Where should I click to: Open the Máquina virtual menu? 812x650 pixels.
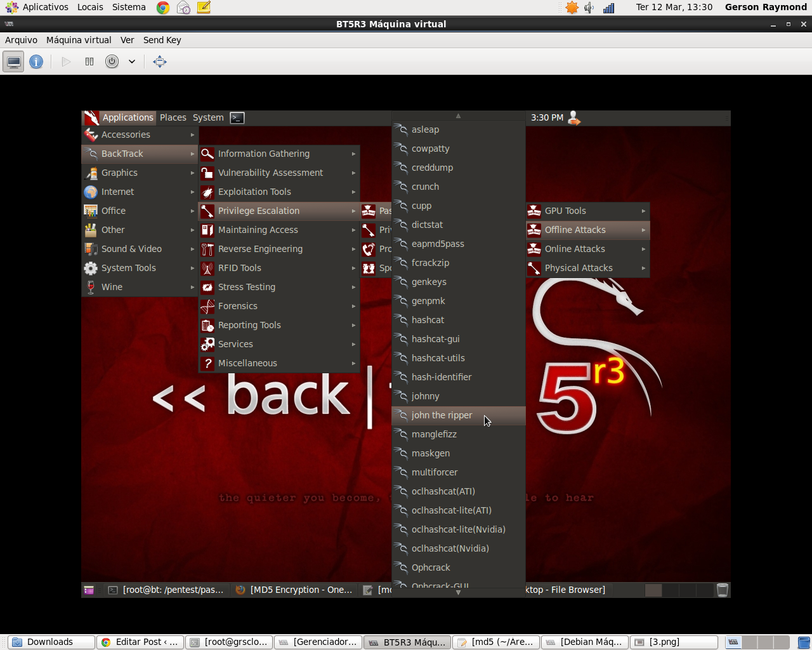tap(79, 40)
